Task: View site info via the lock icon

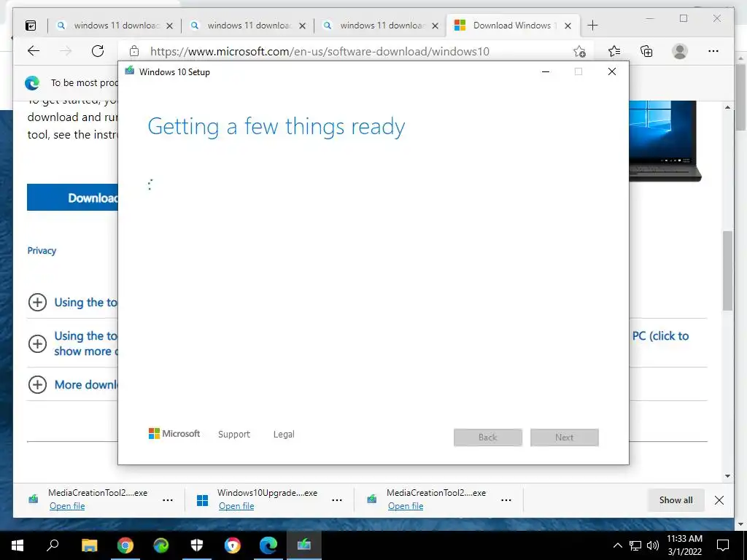Action: point(134,51)
